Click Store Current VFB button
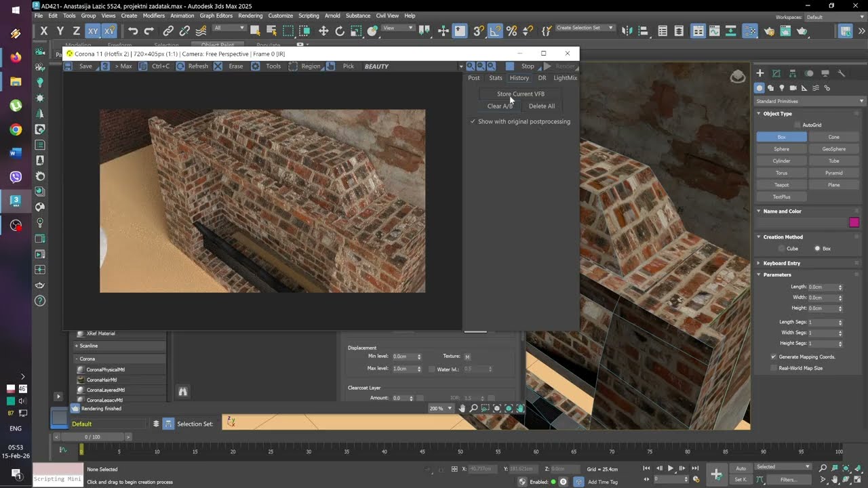 tap(521, 94)
